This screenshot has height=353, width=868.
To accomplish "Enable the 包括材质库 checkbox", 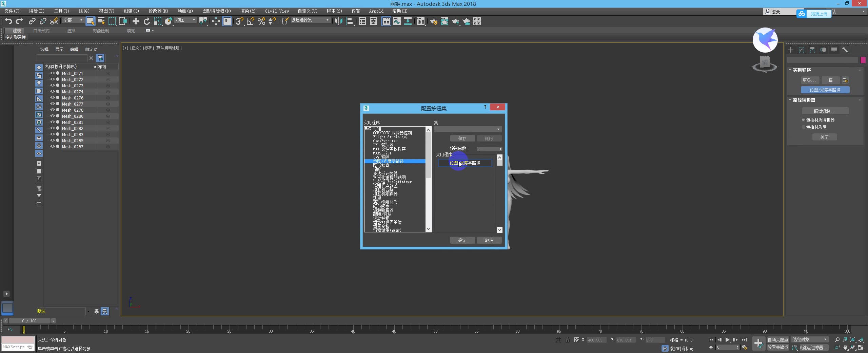I will tap(803, 127).
